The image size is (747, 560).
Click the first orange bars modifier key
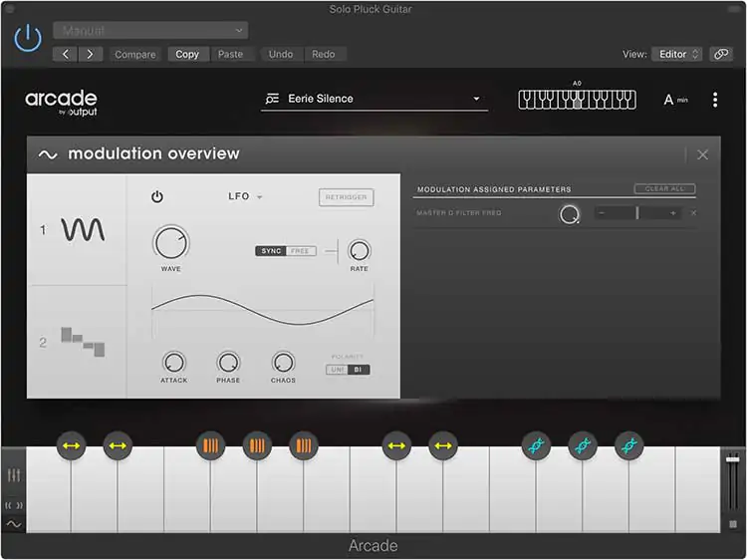click(x=210, y=446)
